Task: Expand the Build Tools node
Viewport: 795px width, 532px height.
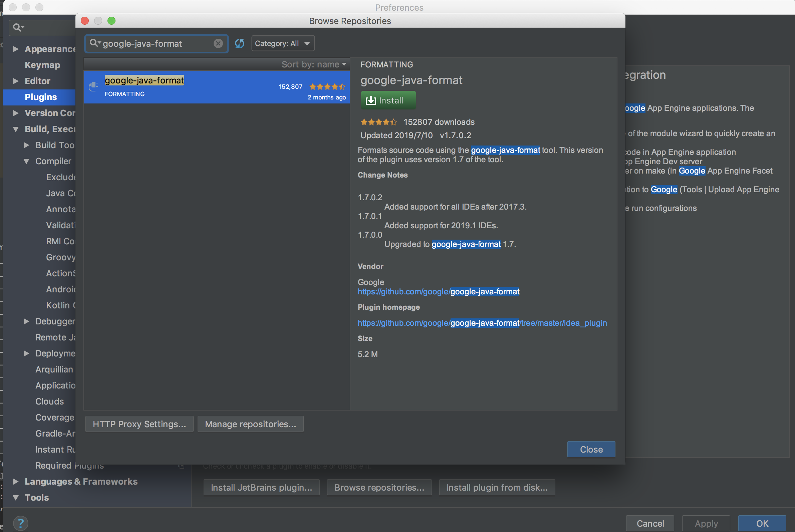Action: point(26,145)
